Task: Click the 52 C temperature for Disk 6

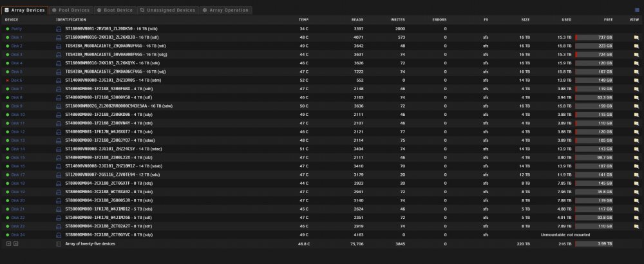Action: pos(304,80)
